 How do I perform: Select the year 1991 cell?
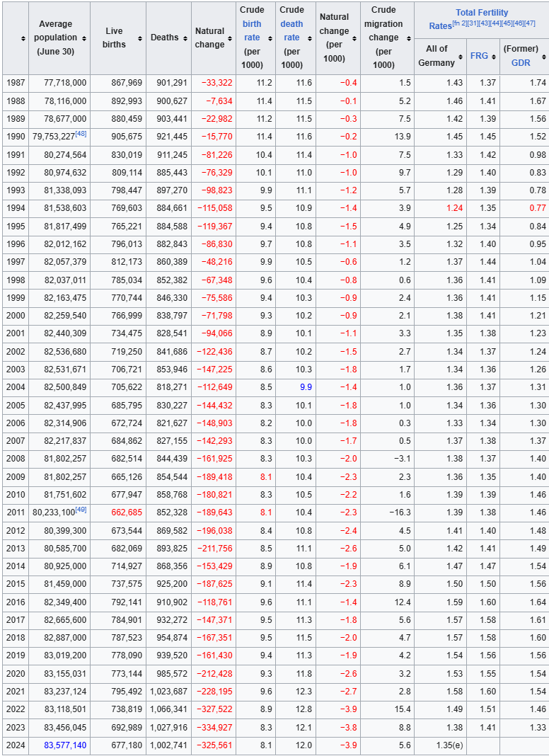click(x=16, y=155)
